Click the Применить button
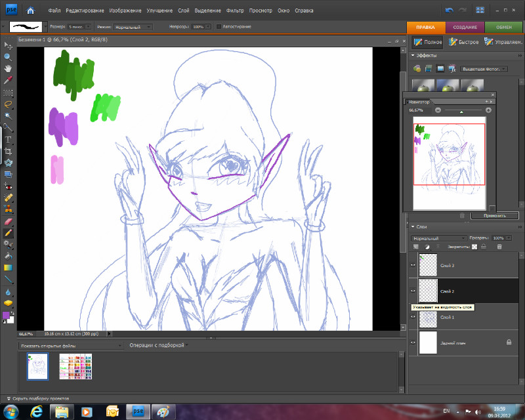 494,215
